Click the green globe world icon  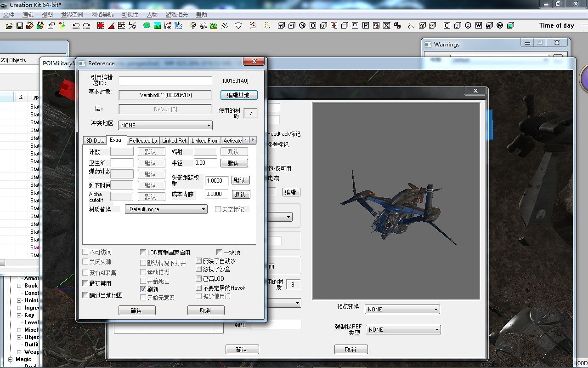147,26
